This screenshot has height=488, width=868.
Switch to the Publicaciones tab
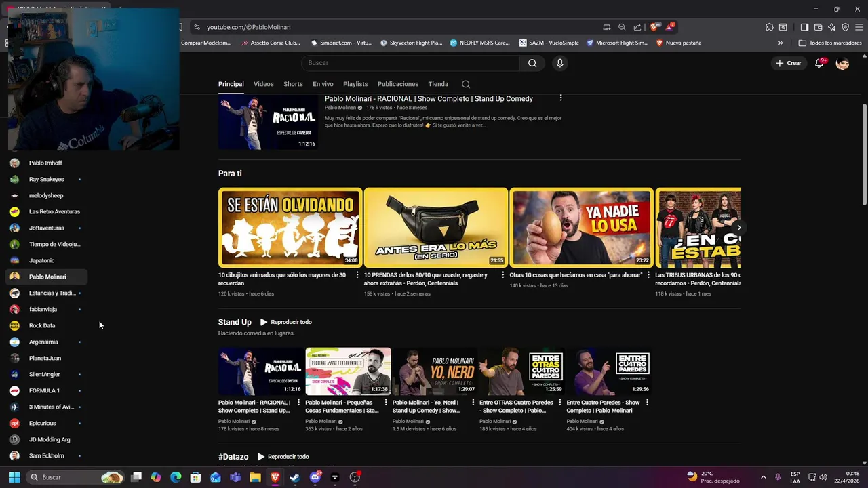pos(398,84)
